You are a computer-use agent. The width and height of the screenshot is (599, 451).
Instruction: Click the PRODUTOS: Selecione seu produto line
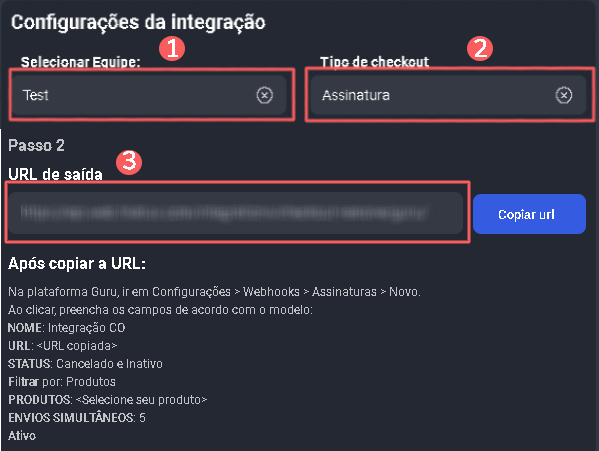click(107, 399)
